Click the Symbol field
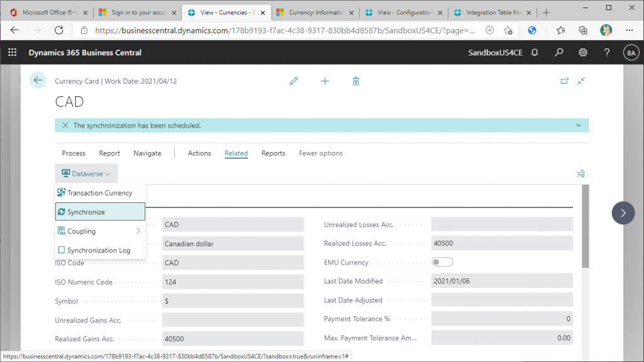 tap(233, 301)
